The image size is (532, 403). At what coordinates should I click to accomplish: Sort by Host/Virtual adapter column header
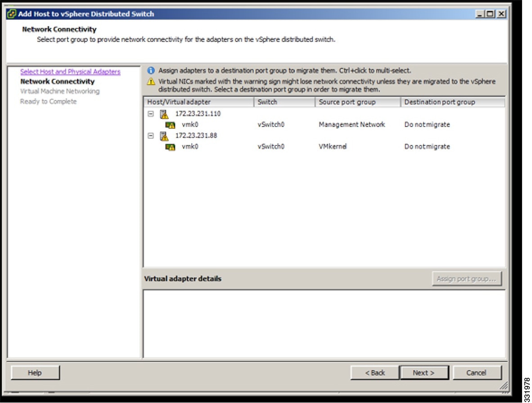[x=199, y=102]
